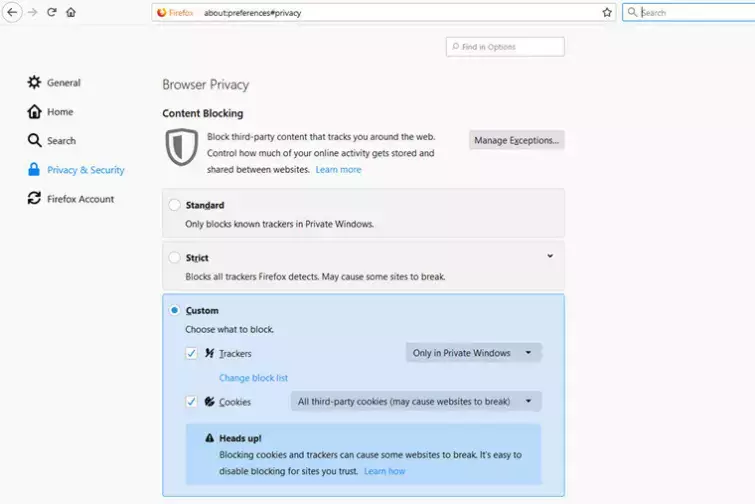Open the All third-party cookies dropdown

point(416,402)
